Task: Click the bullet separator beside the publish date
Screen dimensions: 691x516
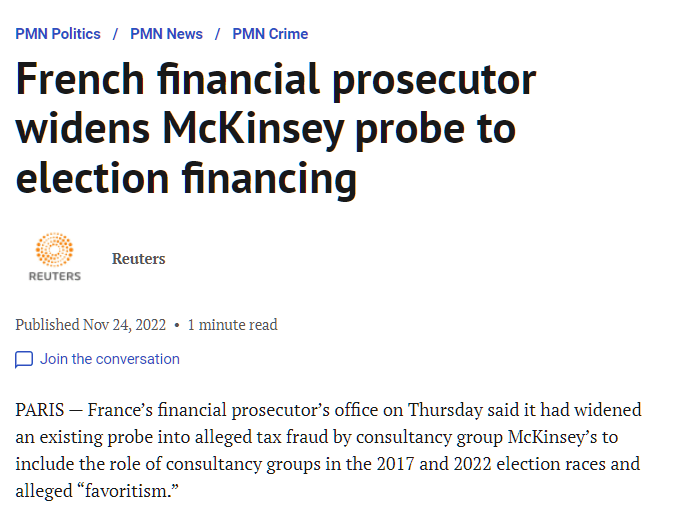Action: pos(177,325)
